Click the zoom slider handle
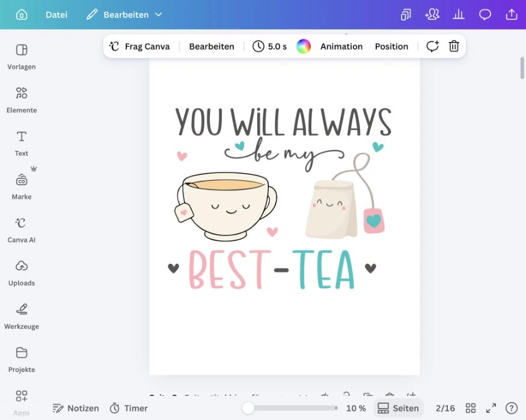This screenshot has width=526, height=420. tap(248, 408)
